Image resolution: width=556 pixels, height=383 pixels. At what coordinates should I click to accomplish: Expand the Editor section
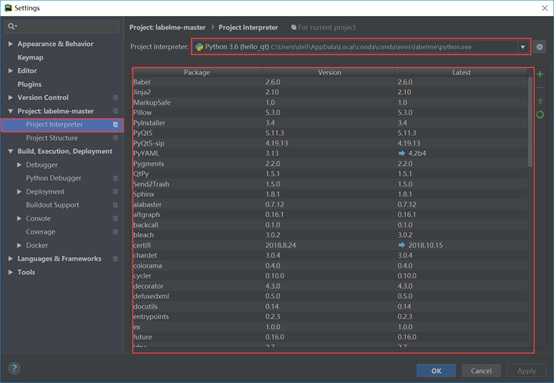10,71
